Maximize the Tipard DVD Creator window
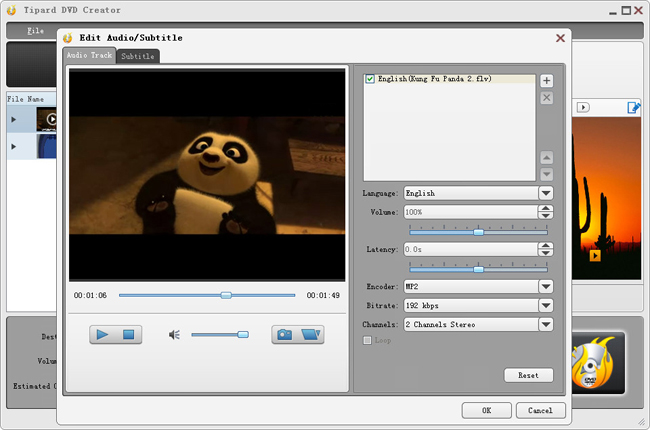This screenshot has height=430, width=650. [x=626, y=11]
